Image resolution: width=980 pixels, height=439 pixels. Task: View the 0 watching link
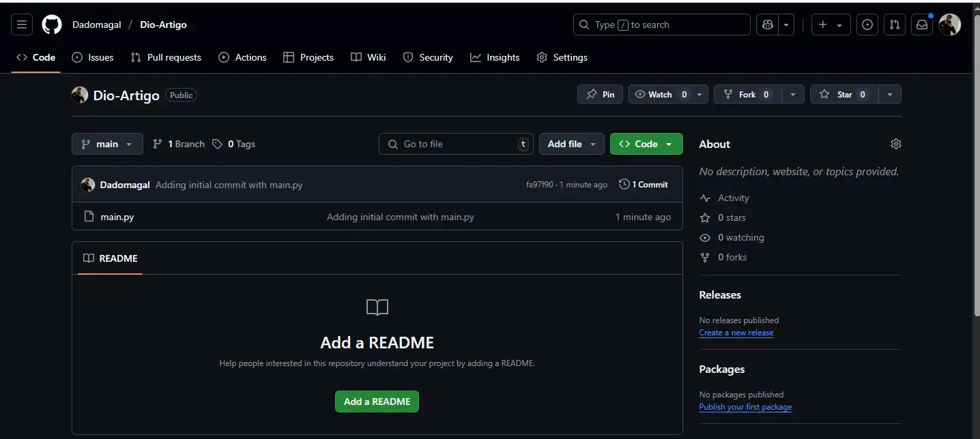click(732, 237)
